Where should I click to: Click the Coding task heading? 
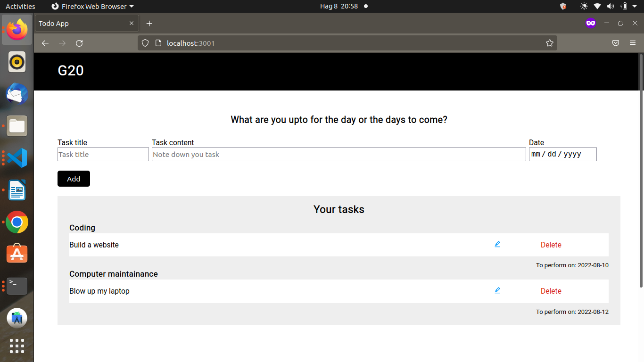pyautogui.click(x=82, y=228)
